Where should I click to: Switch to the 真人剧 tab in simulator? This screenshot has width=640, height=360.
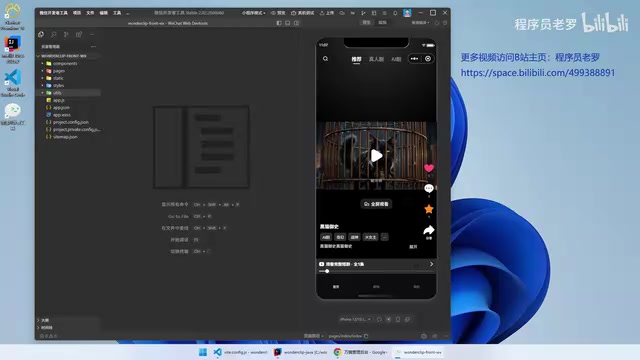(x=376, y=59)
